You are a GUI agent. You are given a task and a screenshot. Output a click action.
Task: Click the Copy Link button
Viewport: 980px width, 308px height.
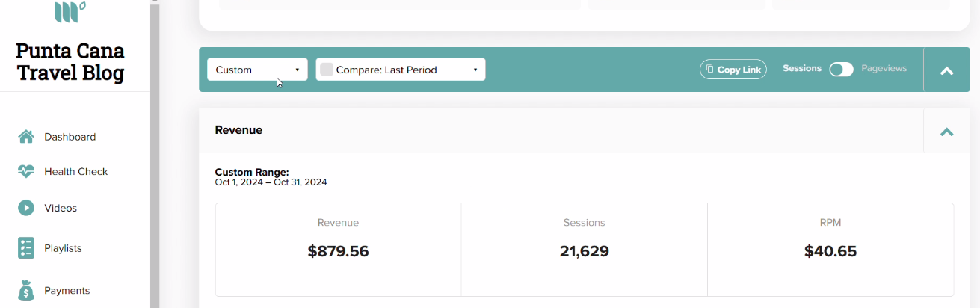tap(733, 70)
